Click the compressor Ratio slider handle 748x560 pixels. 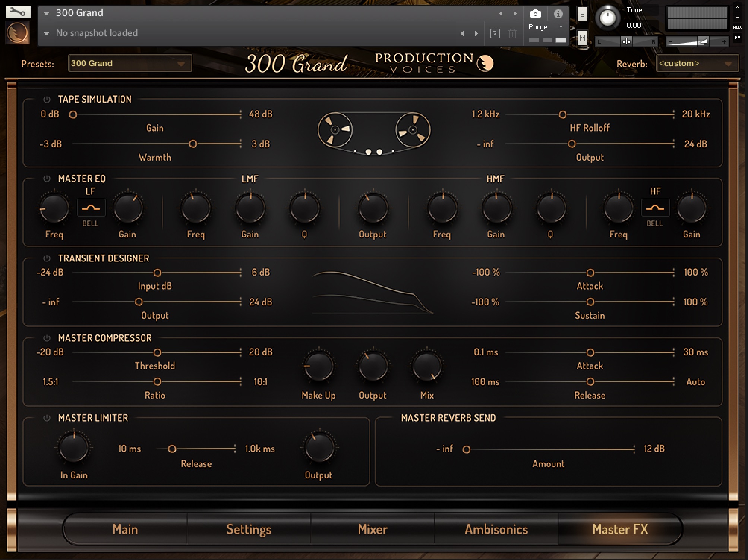click(x=157, y=382)
